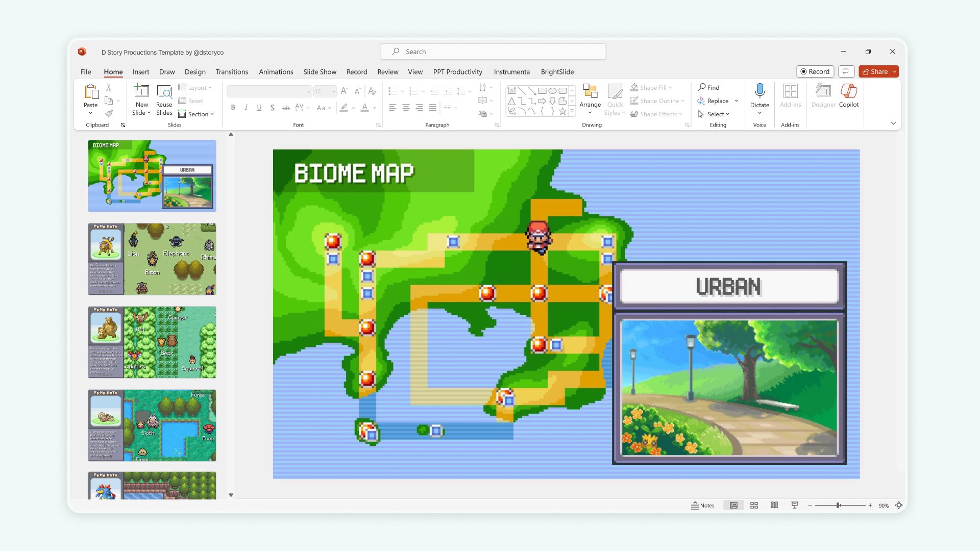The image size is (980, 551).
Task: Toggle Bold formatting
Action: point(233,108)
